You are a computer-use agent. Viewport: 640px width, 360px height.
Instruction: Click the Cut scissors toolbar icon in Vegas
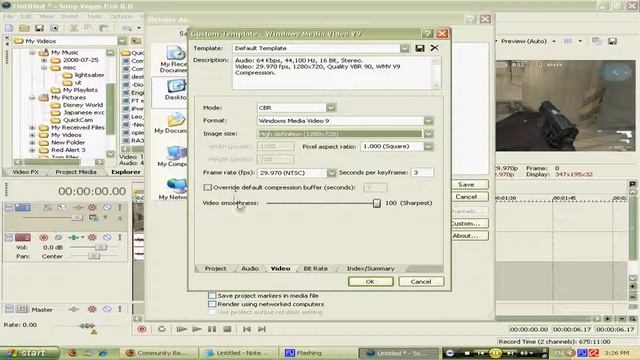74,28
